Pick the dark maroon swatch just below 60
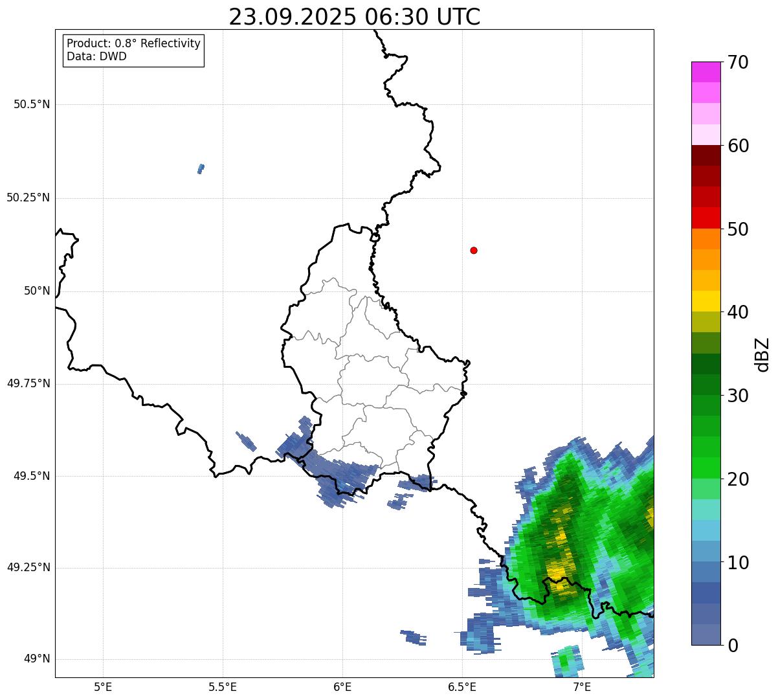The image size is (778, 700). pos(706,155)
